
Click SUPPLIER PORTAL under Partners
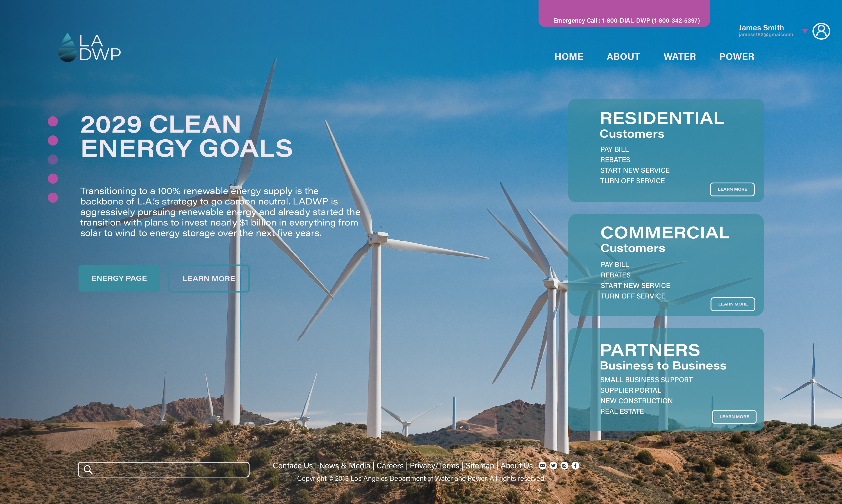631,390
